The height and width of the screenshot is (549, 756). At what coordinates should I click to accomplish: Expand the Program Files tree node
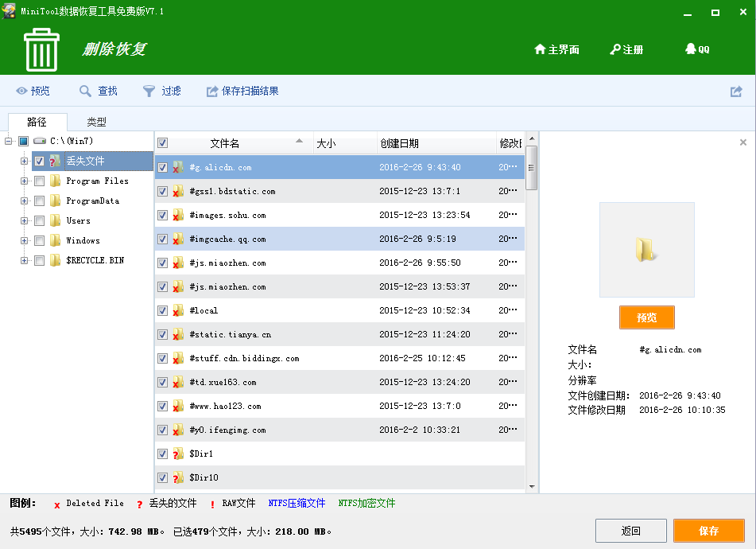(24, 181)
